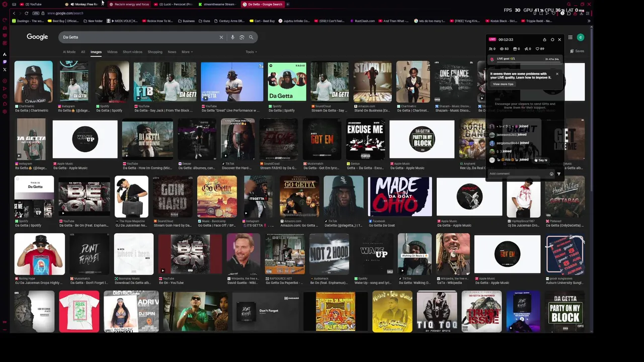Switch to AI Mode tab
Viewport: 644px width, 362px height.
coord(69,52)
